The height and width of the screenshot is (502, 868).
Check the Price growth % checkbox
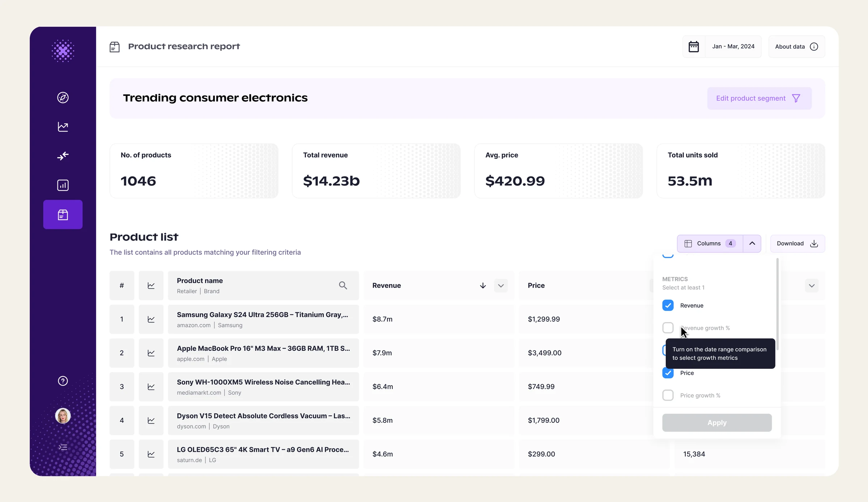pos(668,395)
